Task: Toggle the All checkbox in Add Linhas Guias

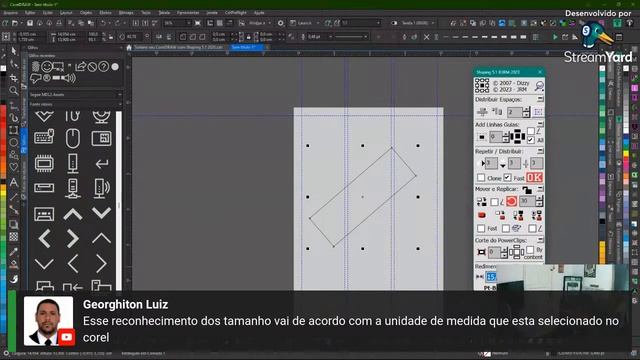Action: pyautogui.click(x=531, y=140)
